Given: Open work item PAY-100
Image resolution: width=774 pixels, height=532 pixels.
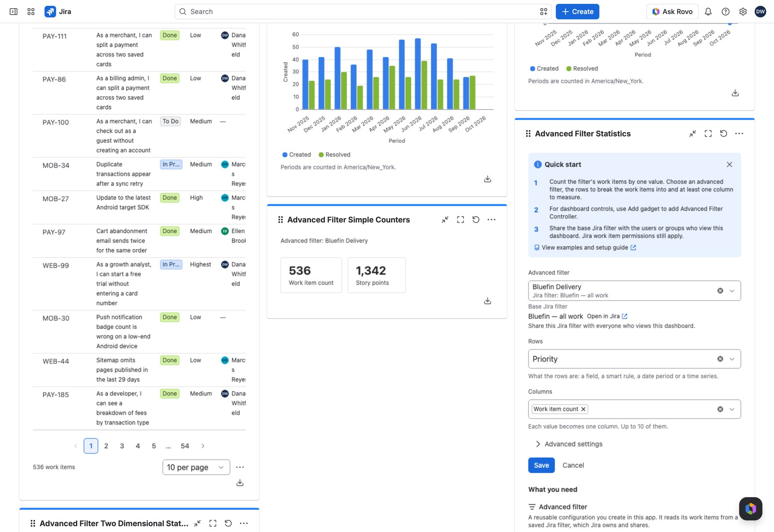Looking at the screenshot, I should pos(56,122).
